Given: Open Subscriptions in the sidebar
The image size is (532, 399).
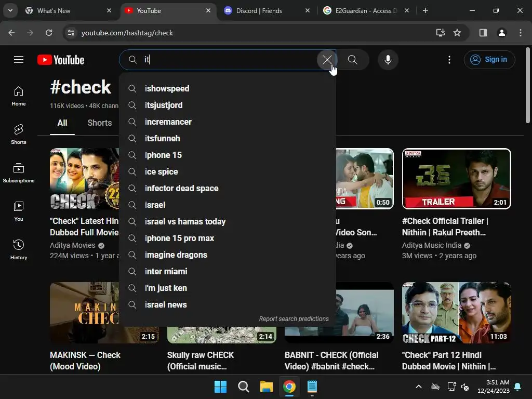Looking at the screenshot, I should 19,172.
